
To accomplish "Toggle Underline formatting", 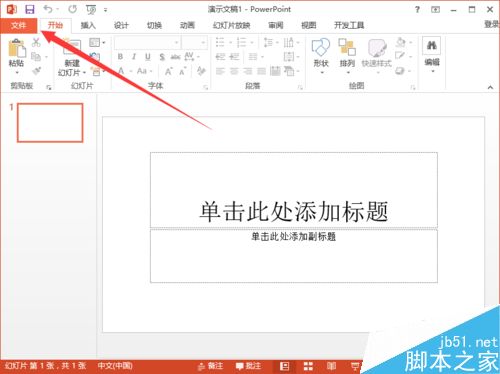I will (148, 57).
